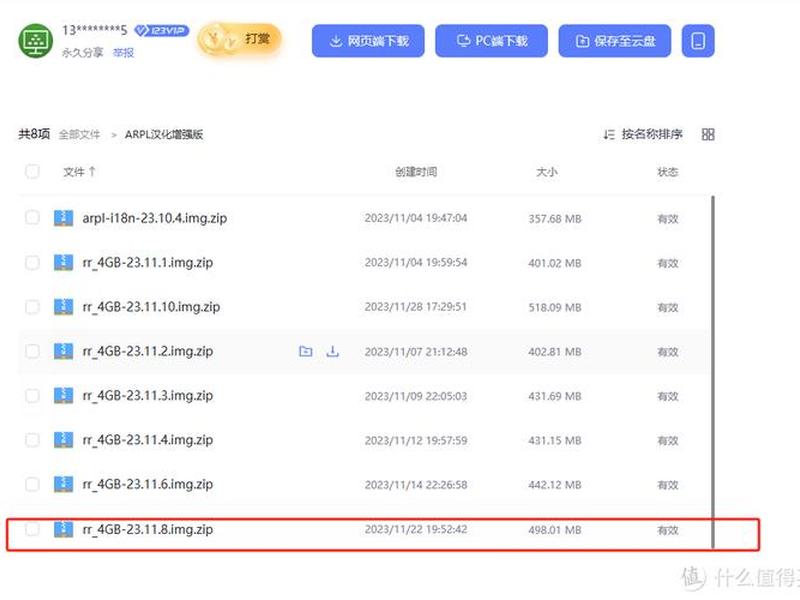The image size is (800, 600).
Task: Click PC端下载 download button
Action: [x=491, y=41]
